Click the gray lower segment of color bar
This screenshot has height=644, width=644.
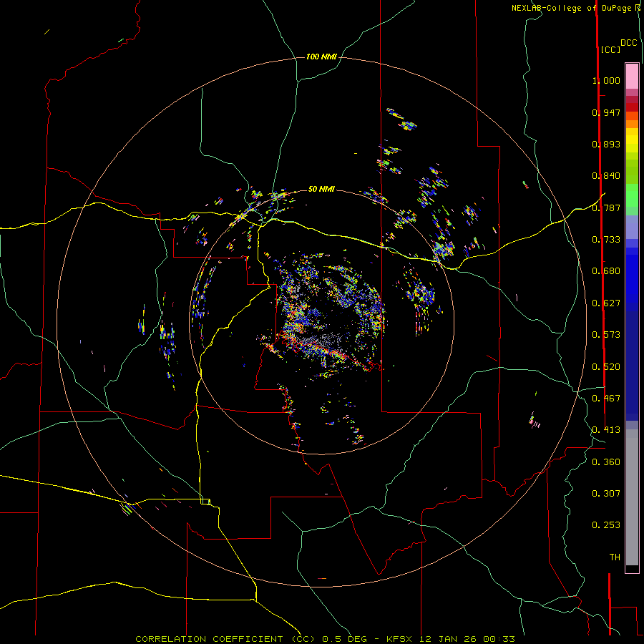[x=632, y=497]
